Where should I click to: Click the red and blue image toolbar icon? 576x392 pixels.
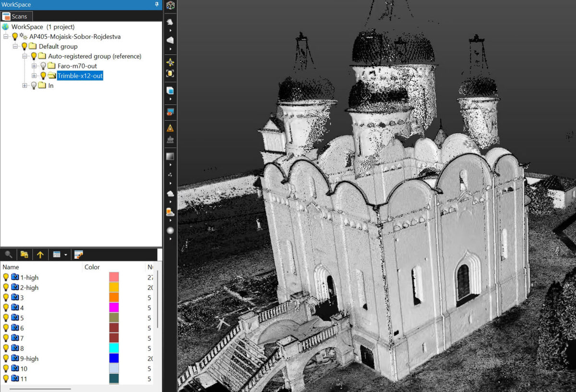[x=170, y=112]
